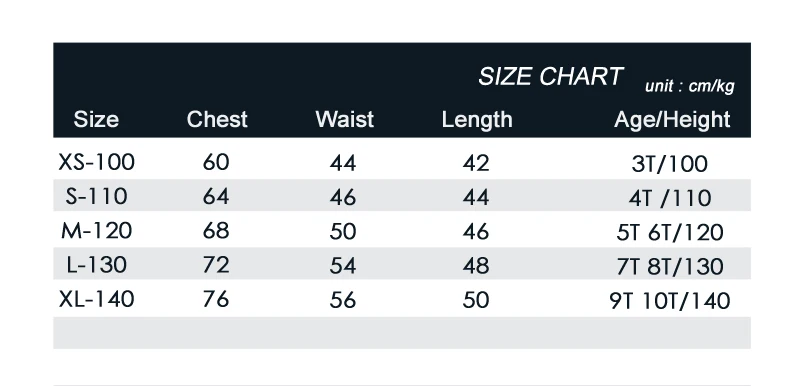Select the 9T 10T/140 age/height cell

(669, 301)
